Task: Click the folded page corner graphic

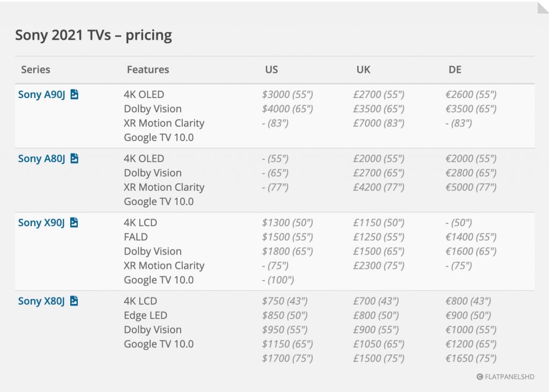Action: click(x=543, y=7)
